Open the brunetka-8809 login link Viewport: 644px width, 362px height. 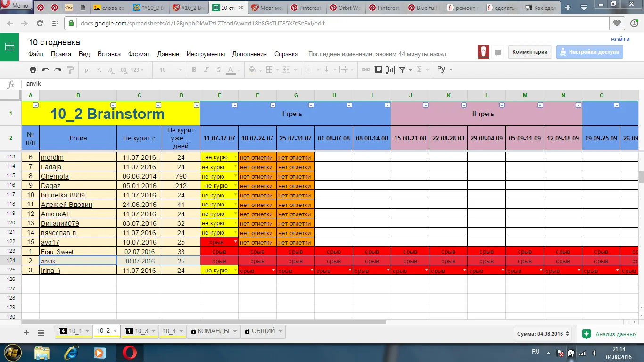(x=63, y=195)
